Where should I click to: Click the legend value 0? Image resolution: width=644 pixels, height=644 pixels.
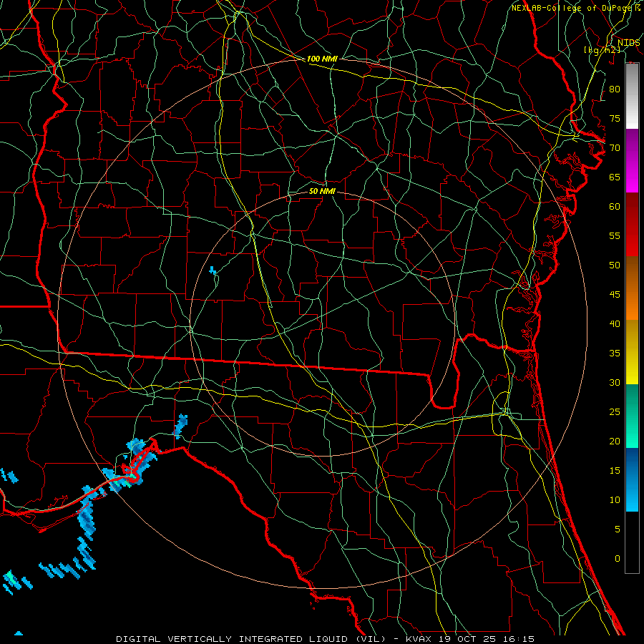click(618, 559)
